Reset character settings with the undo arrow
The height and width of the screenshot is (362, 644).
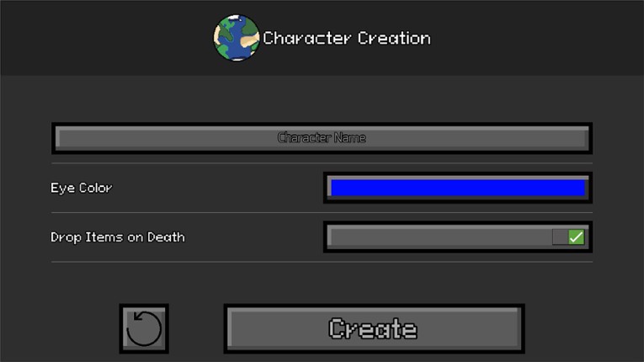[144, 328]
